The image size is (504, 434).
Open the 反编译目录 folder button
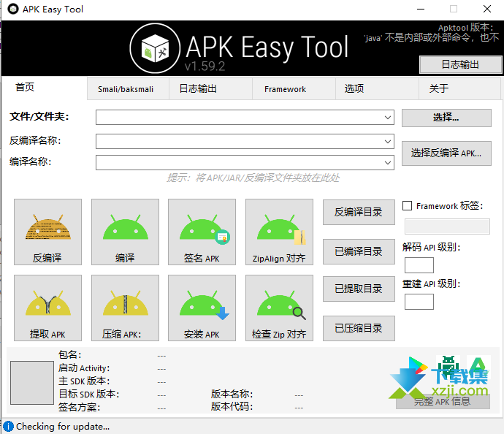point(359,212)
